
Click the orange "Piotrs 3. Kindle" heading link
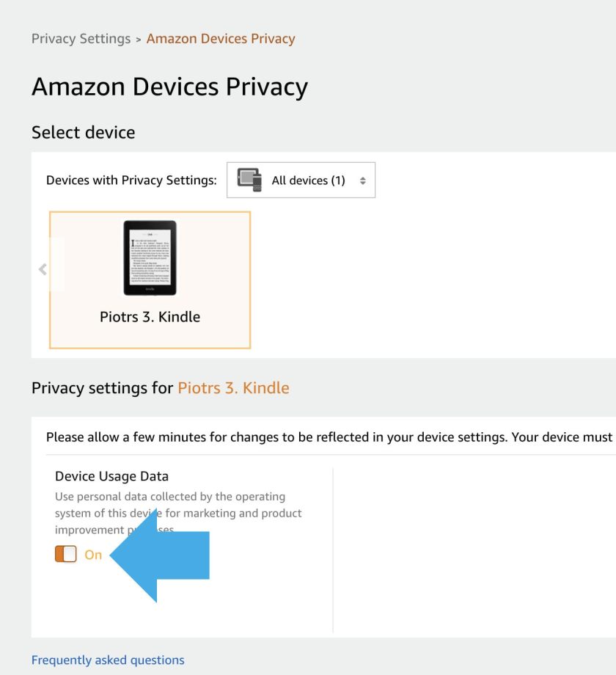pos(233,387)
